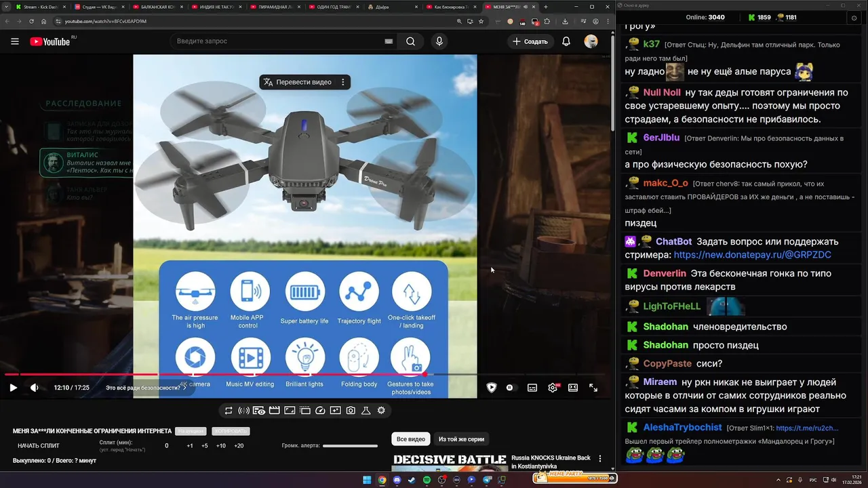The image size is (868, 488).
Task: Open the player settings gear
Action: click(553, 388)
